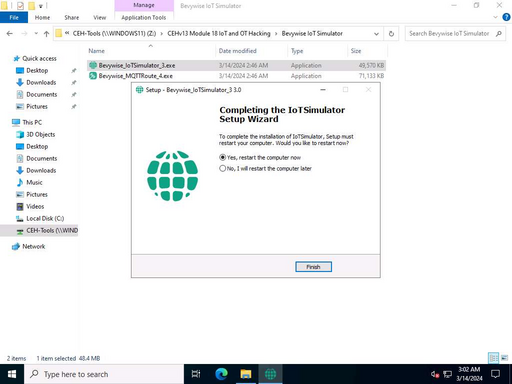The width and height of the screenshot is (512, 384).
Task: Click the IoTSimulator setup taskbar icon
Action: pyautogui.click(x=270, y=374)
